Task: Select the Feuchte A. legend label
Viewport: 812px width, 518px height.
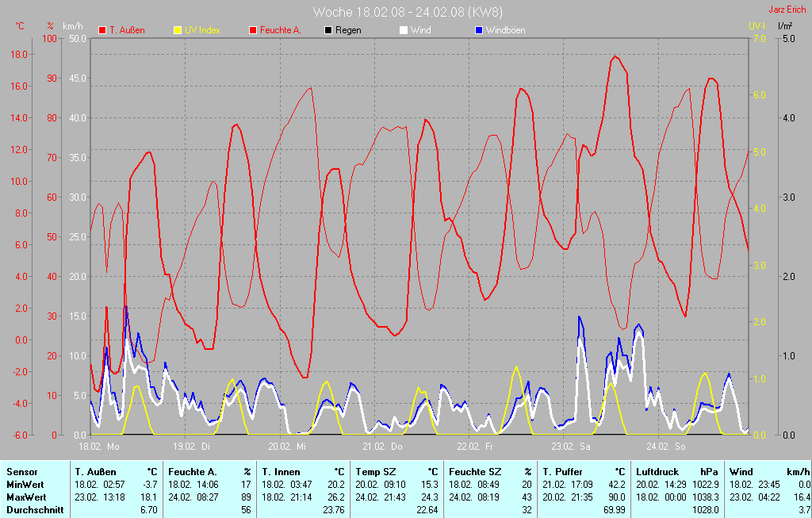Action: 280,31
